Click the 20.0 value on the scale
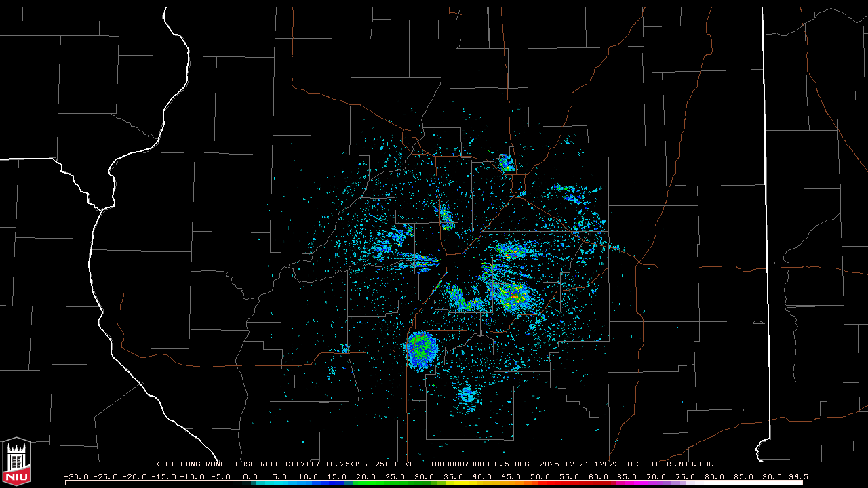Screen dimensions: 868x488 point(366,476)
